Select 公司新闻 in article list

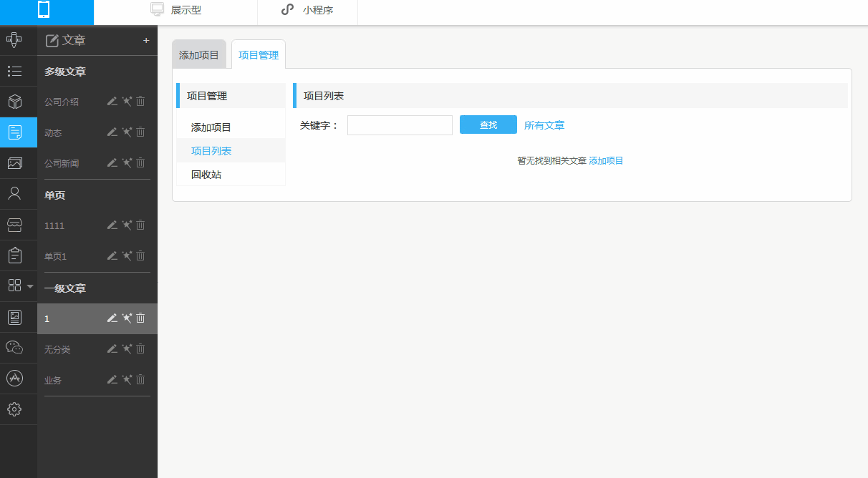click(62, 163)
